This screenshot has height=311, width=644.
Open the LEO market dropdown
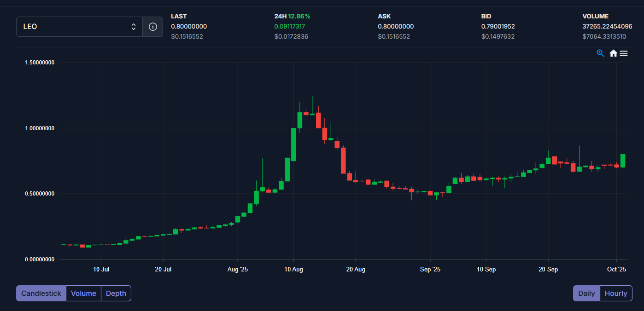(74, 27)
